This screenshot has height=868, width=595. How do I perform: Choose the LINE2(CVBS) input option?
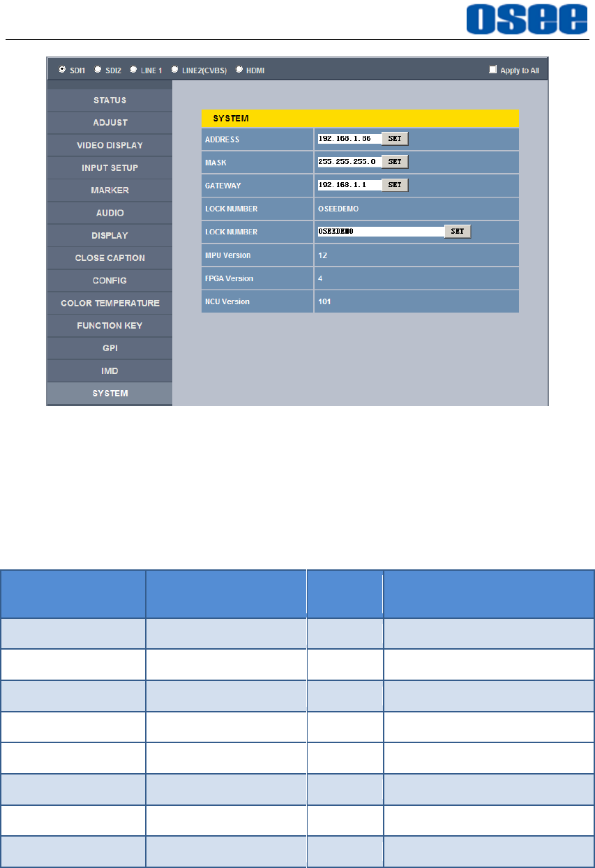point(175,70)
